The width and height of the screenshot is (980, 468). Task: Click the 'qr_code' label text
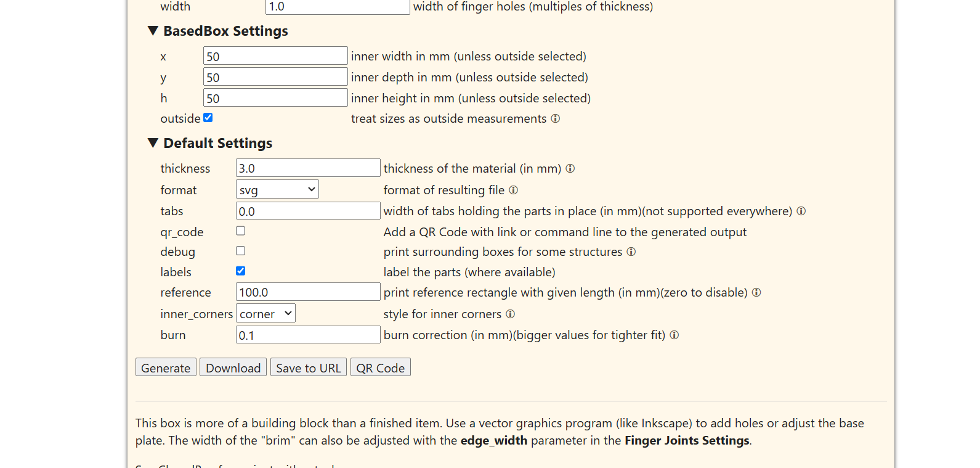tap(182, 232)
